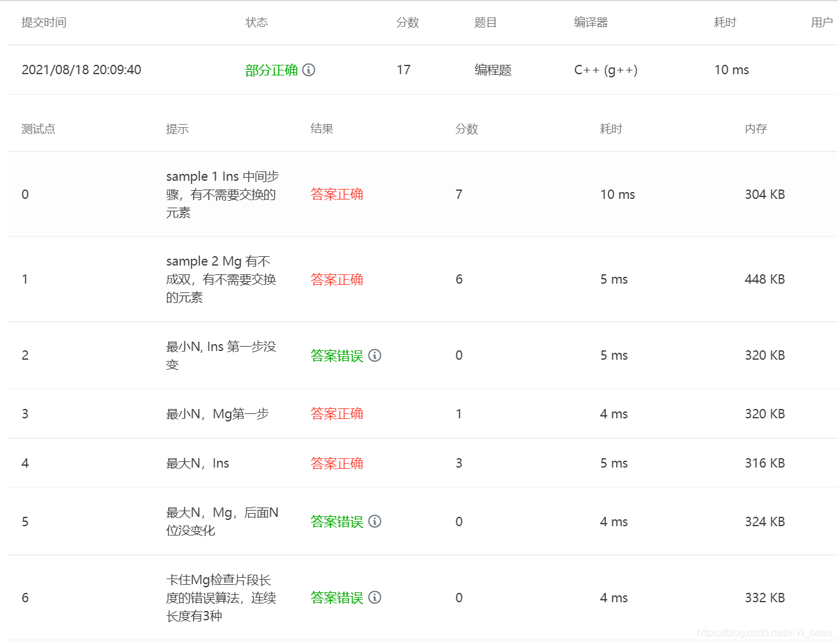Click hint '最小N, Ins 第一步没变'
The height and width of the screenshot is (644, 838).
(x=221, y=355)
